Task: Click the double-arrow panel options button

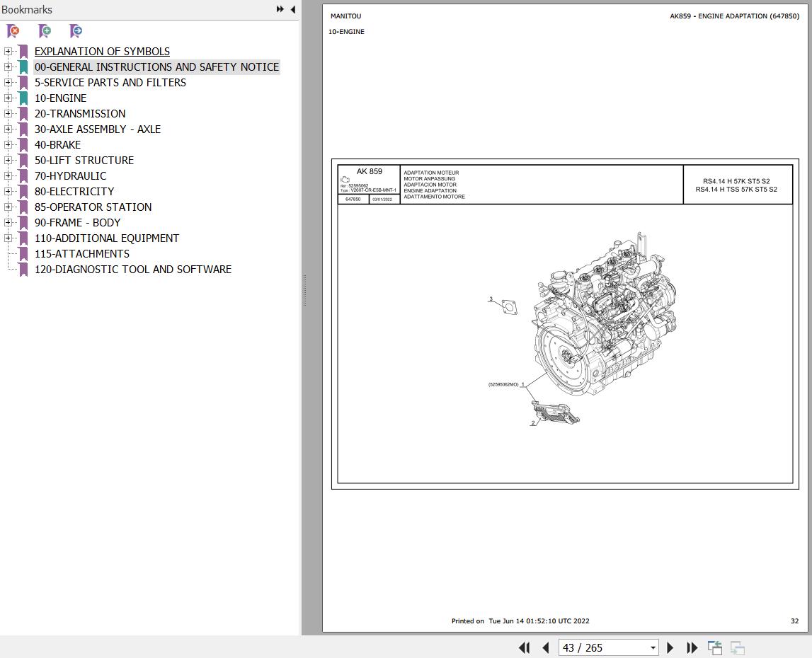Action: click(280, 9)
